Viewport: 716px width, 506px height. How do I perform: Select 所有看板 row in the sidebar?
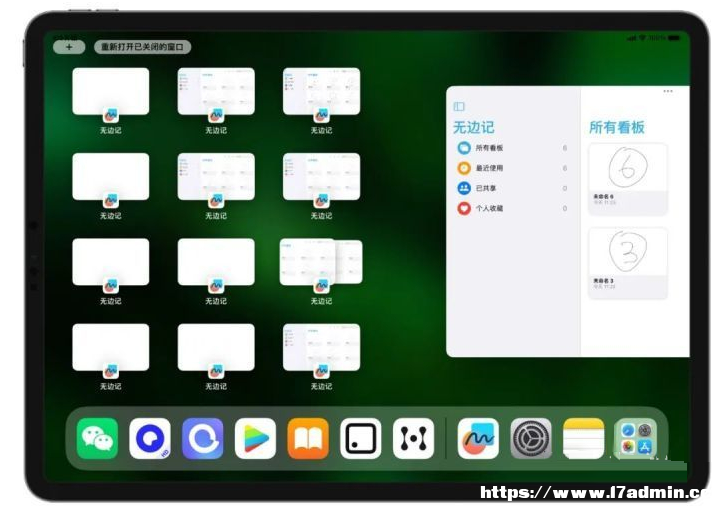click(x=512, y=148)
